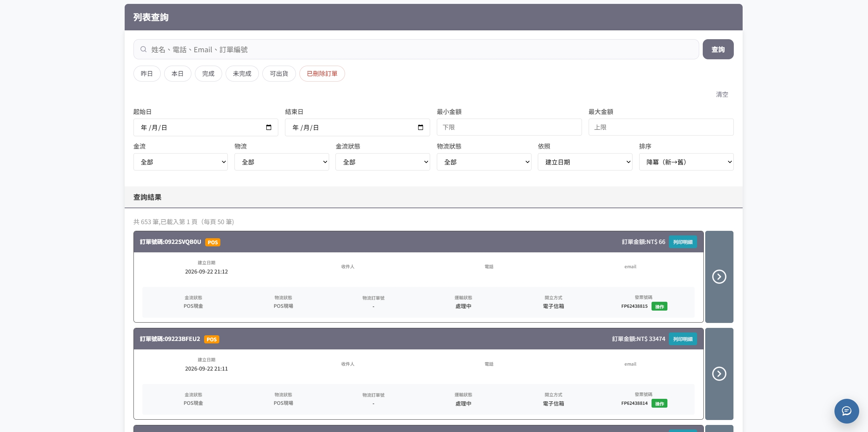This screenshot has width=868, height=432.
Task: Click the 結束日 date field
Action: pos(357,127)
